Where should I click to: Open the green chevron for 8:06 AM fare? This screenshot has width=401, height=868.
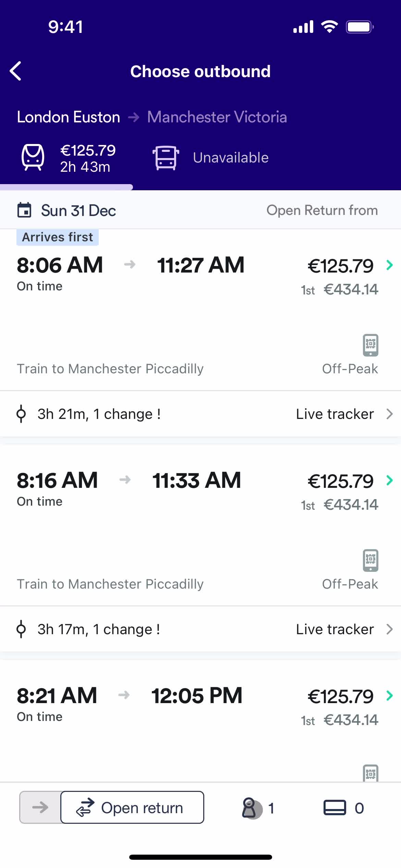coord(389,265)
